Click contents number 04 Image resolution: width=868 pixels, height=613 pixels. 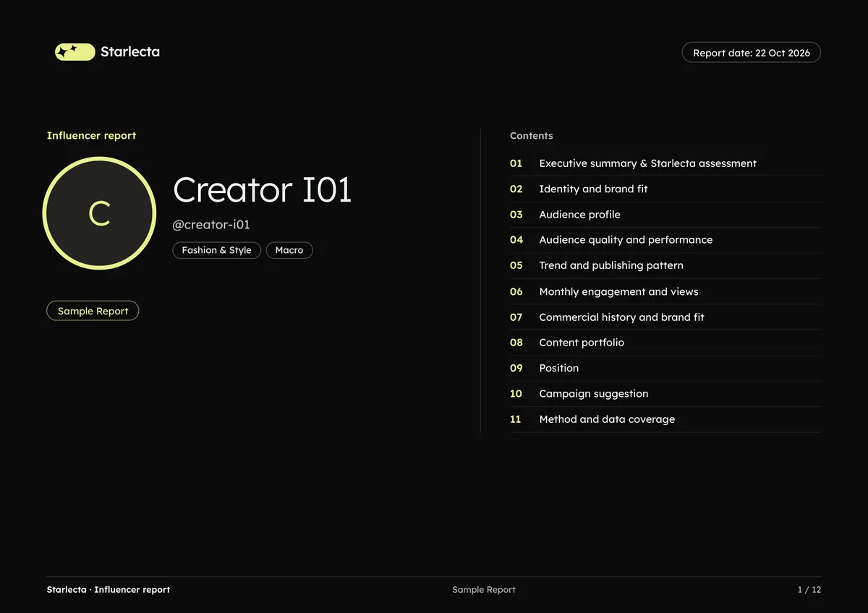(516, 240)
